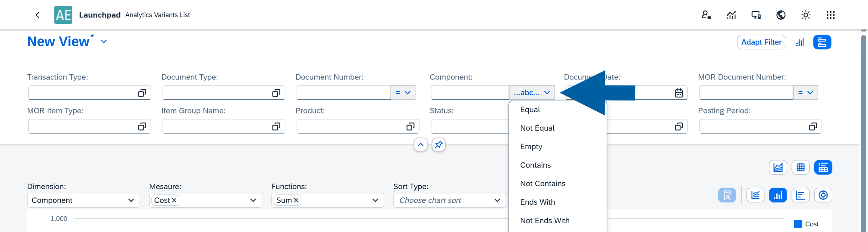
Task: Choose Not Equal operator option
Action: 537,128
